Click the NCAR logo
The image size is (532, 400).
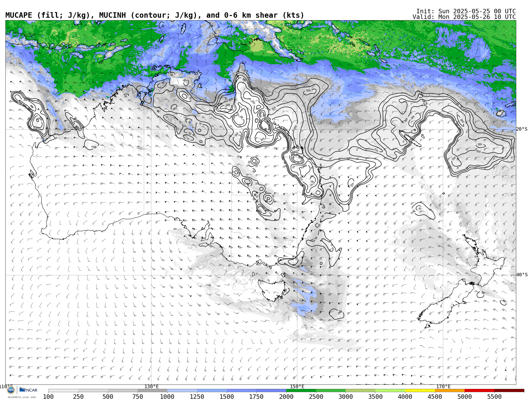28,390
